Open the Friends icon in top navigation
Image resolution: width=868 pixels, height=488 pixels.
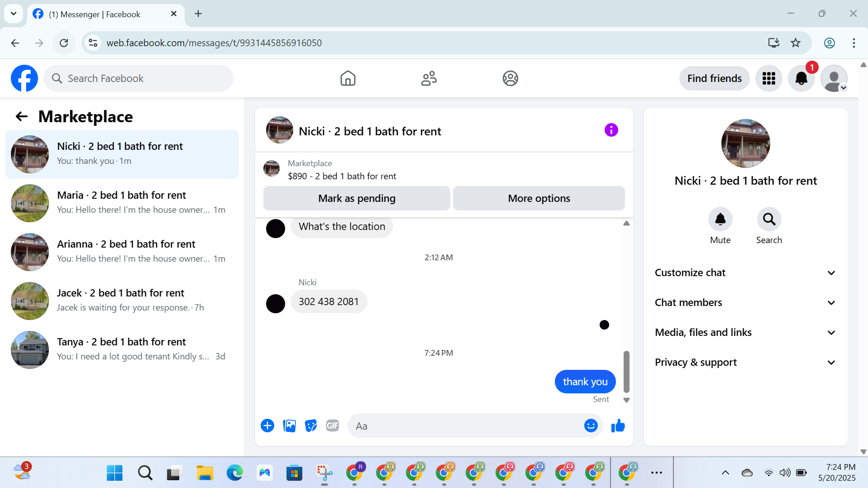pyautogui.click(x=429, y=78)
